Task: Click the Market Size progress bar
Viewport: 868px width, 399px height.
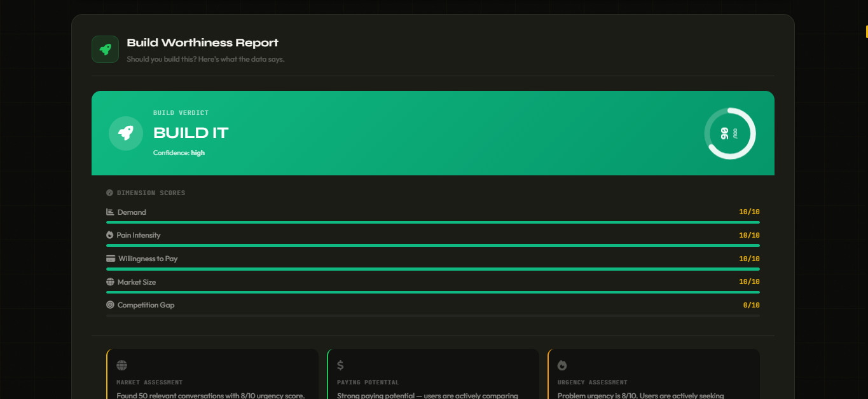Action: (x=433, y=292)
